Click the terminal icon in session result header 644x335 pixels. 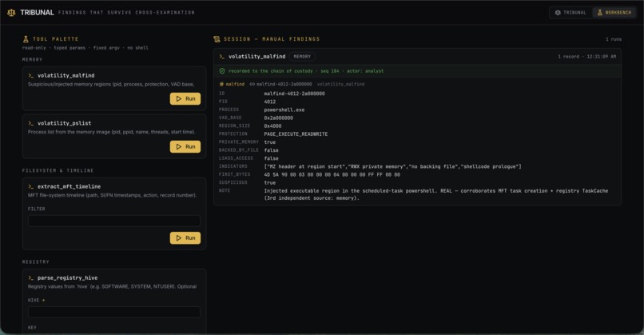222,57
